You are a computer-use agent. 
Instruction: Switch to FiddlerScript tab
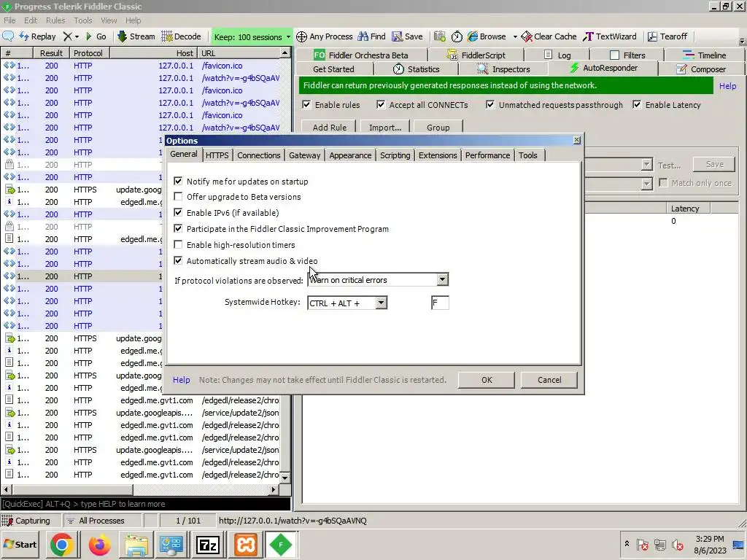click(x=476, y=55)
